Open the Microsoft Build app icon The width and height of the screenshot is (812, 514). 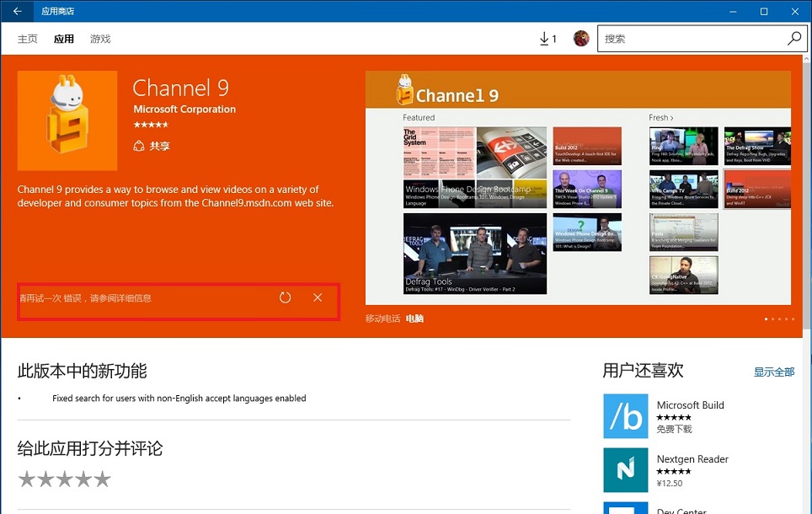tap(626, 416)
